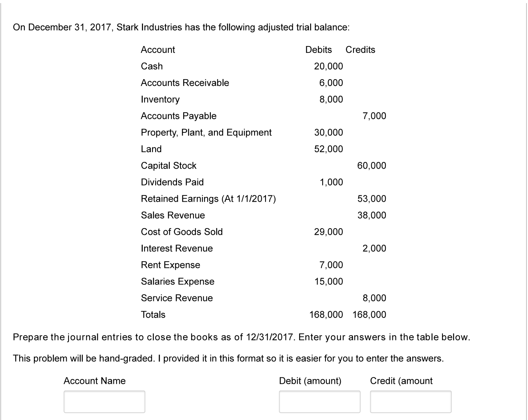Select the Salaries Expense debit value 15,000
Image resolution: width=528 pixels, height=420 pixels.
[x=328, y=281]
